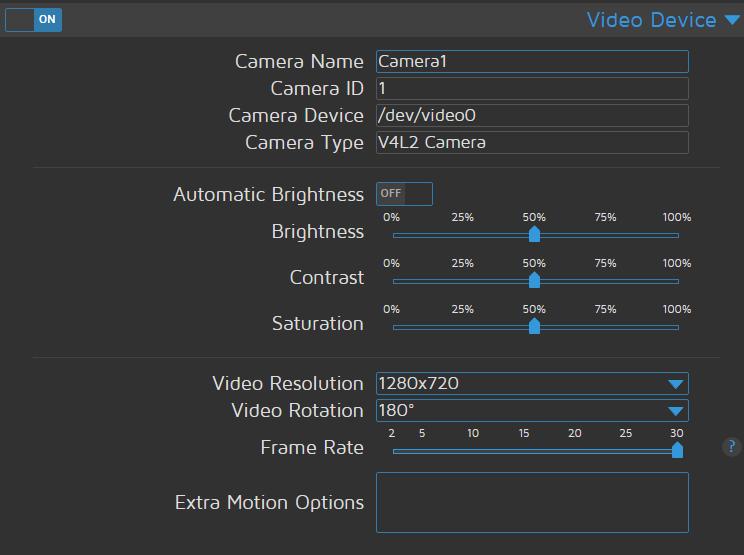Set Frame Rate slider at 15
The height and width of the screenshot is (555, 744).
pos(524,451)
